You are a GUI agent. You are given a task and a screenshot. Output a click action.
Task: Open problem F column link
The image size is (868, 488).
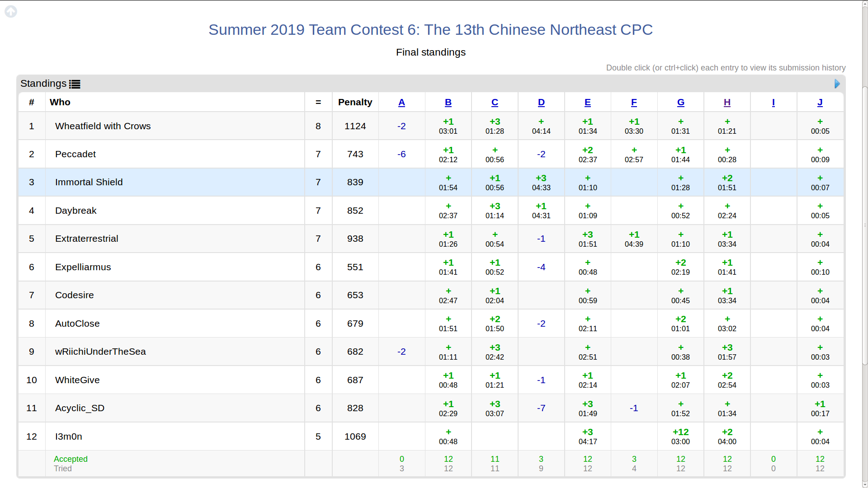634,103
